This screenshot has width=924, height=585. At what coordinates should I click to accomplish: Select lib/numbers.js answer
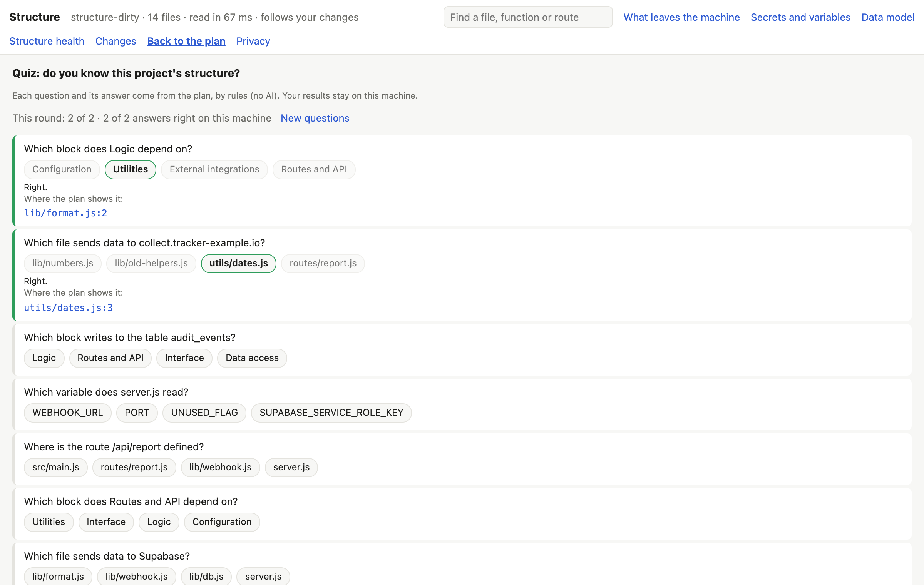tap(63, 263)
